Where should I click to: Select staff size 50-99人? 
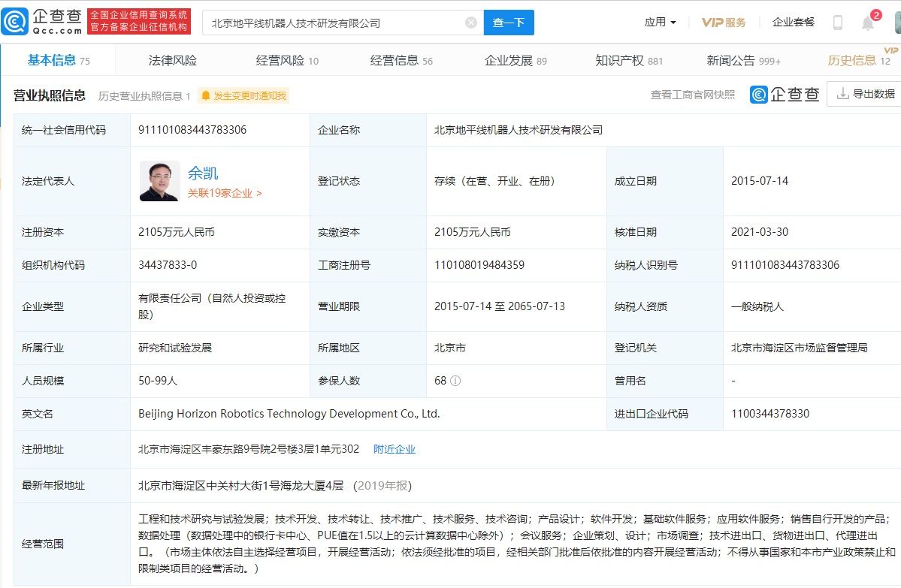click(x=158, y=381)
